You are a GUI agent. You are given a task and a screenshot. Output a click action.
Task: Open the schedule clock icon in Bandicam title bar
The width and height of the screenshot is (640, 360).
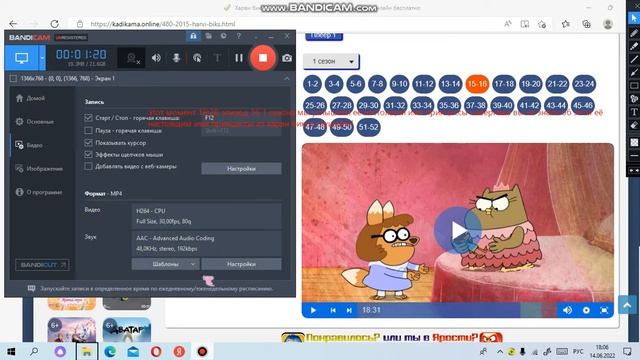click(224, 36)
